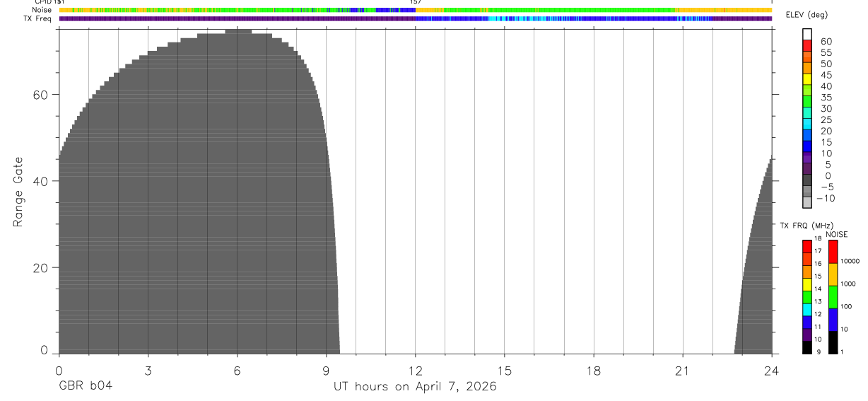
Task: Pick the red top swatch in NOISE legend
Action: point(833,251)
